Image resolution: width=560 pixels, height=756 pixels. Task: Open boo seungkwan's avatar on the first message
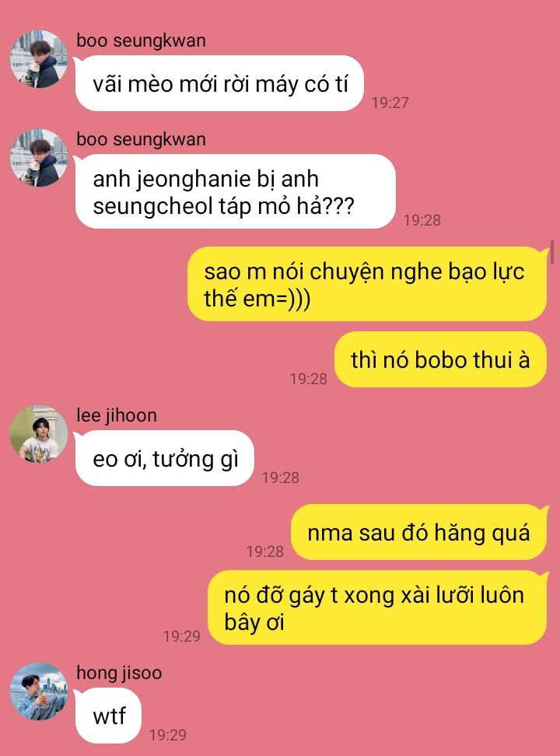tap(39, 59)
